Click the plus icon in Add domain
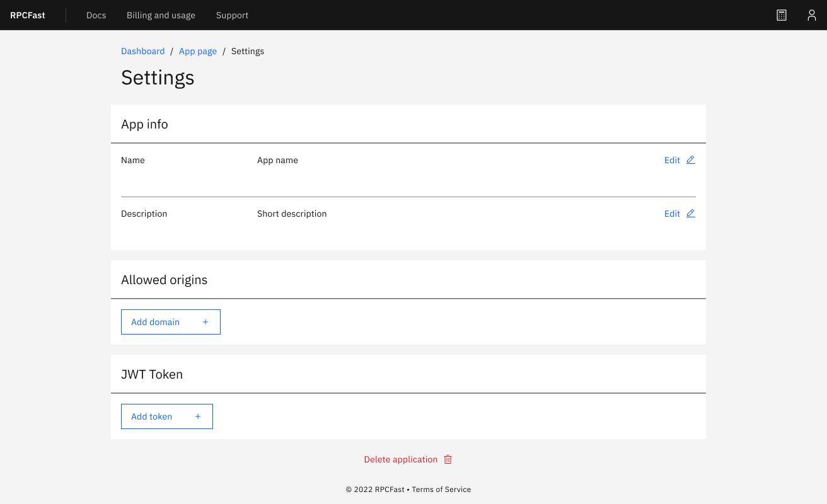The image size is (827, 504). pos(205,322)
